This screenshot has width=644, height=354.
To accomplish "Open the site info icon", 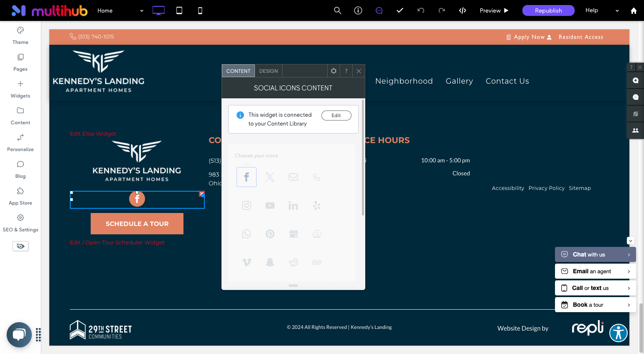I will [x=358, y=10].
